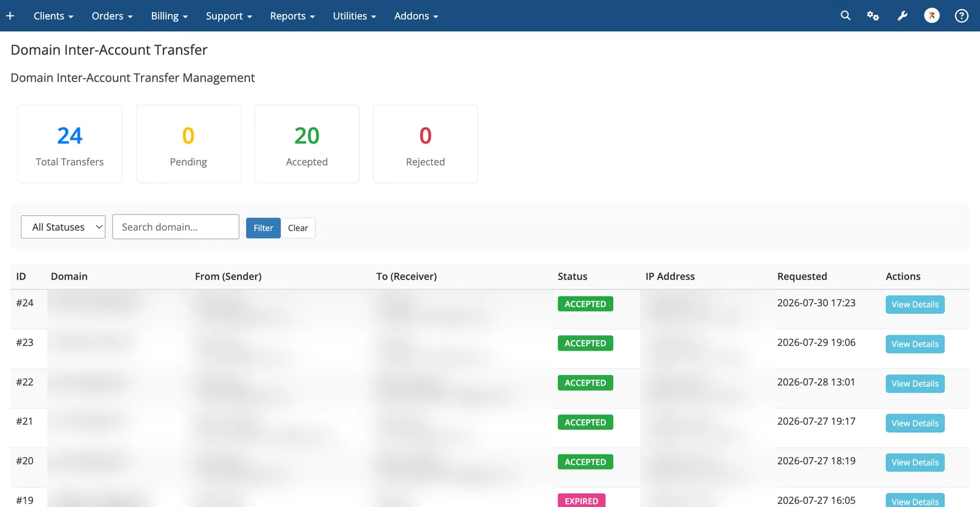View details for transfer #24
This screenshot has width=980, height=507.
click(915, 305)
